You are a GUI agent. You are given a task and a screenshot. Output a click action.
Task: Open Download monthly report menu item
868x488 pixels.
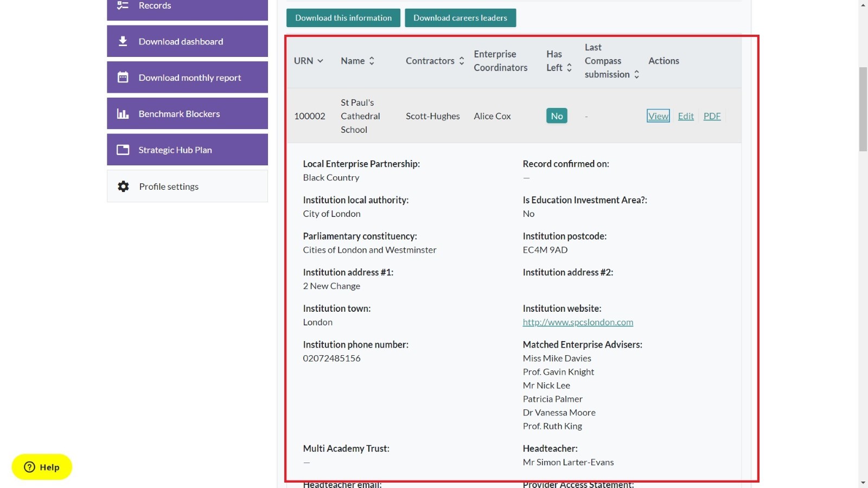click(187, 78)
